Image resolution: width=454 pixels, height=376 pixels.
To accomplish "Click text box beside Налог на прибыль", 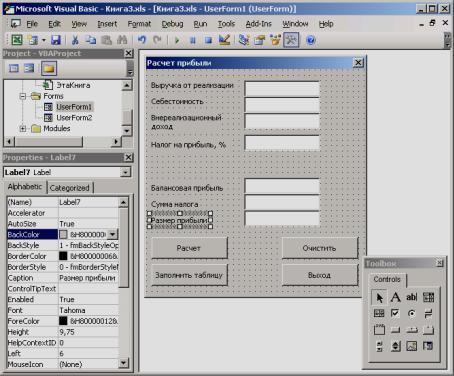I will [282, 143].
